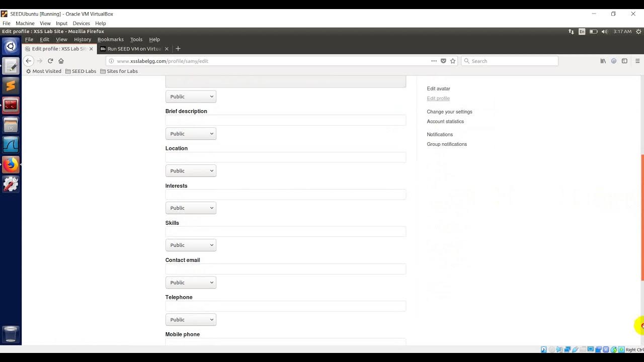Open VirtualBox File menu
644x362 pixels.
6,23
